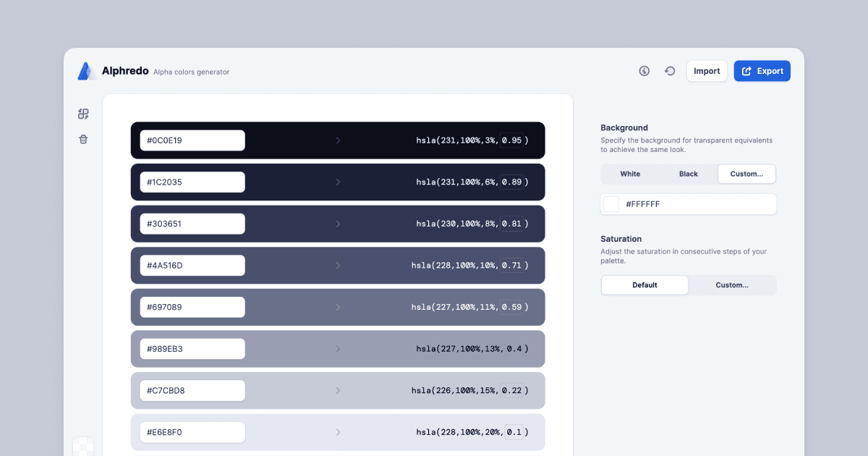868x456 pixels.
Task: Select the White background option
Action: (630, 174)
